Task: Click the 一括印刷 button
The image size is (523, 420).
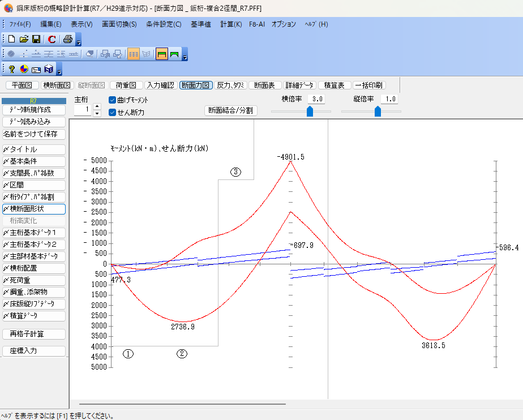Action: pos(369,85)
